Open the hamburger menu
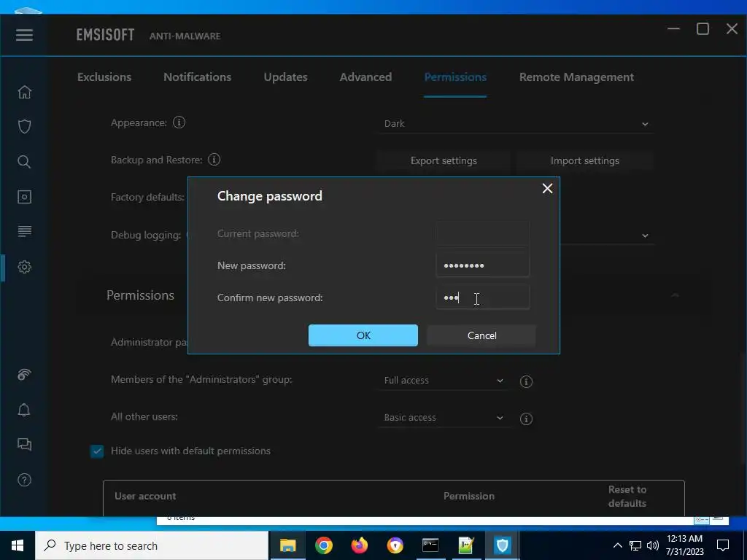 pyautogui.click(x=24, y=35)
